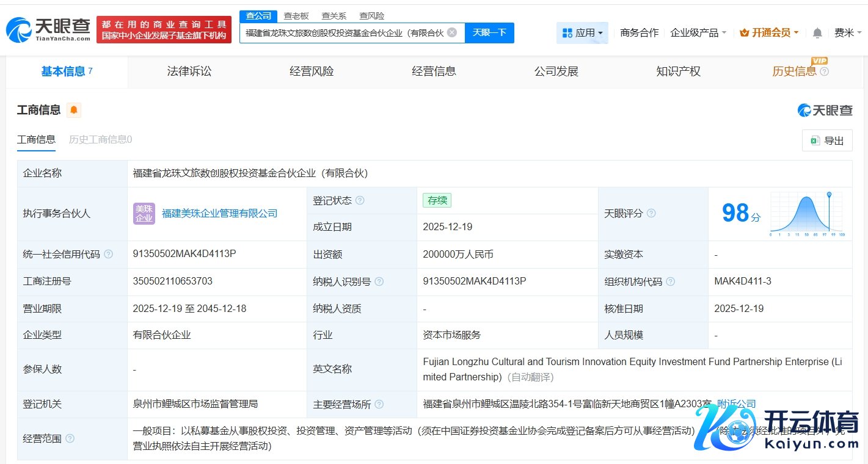Click the company name search input field

tap(344, 33)
